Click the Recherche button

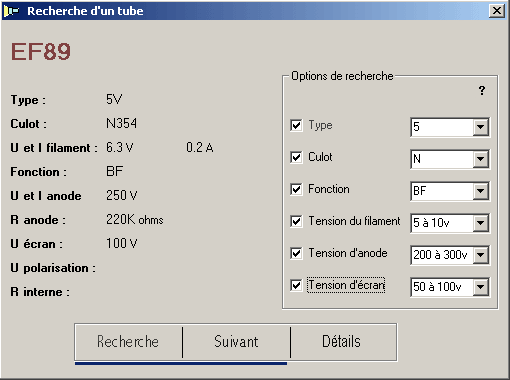(x=128, y=342)
